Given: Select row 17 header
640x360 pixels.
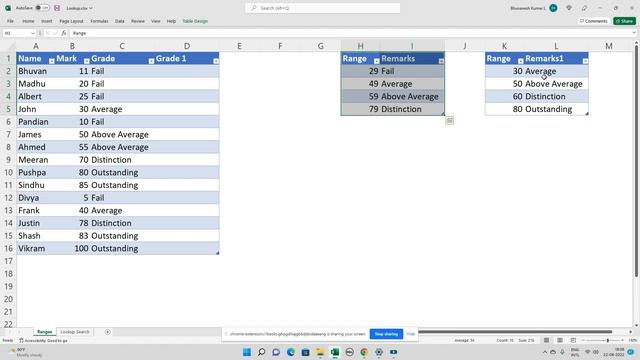Looking at the screenshot, I should (8, 261).
